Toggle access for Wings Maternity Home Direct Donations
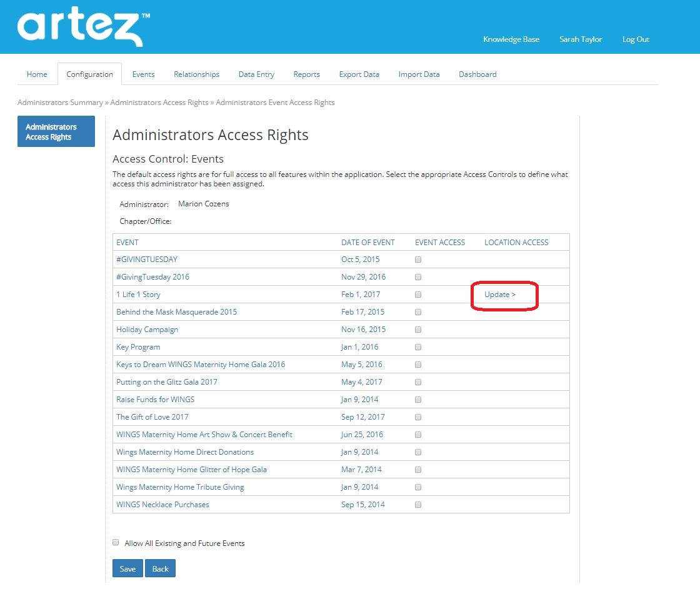The width and height of the screenshot is (700, 596). pos(418,452)
